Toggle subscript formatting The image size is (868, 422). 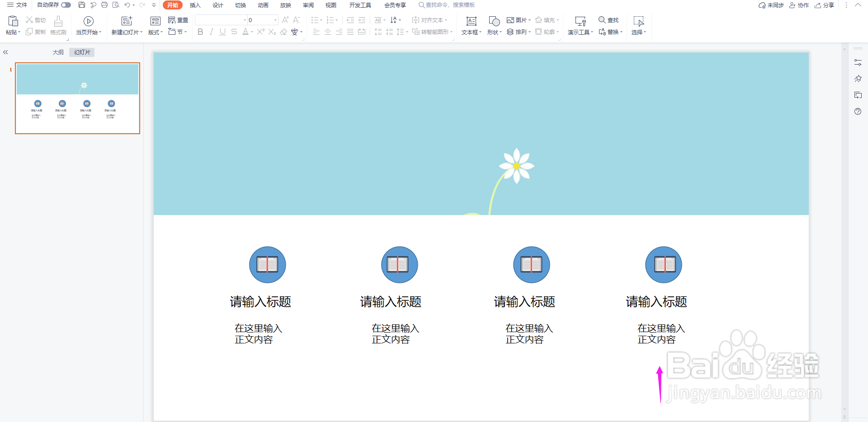tap(272, 32)
